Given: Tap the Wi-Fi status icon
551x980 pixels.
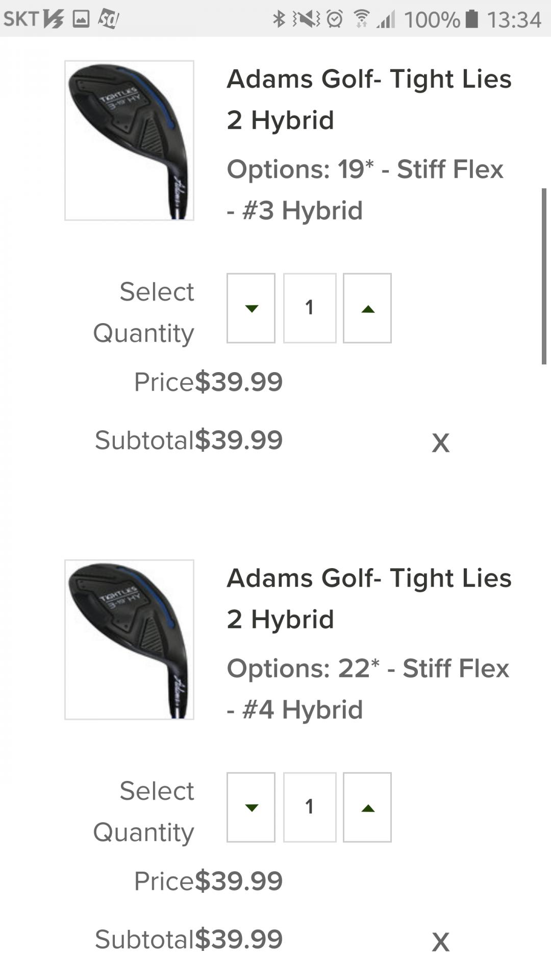Looking at the screenshot, I should click(x=362, y=19).
